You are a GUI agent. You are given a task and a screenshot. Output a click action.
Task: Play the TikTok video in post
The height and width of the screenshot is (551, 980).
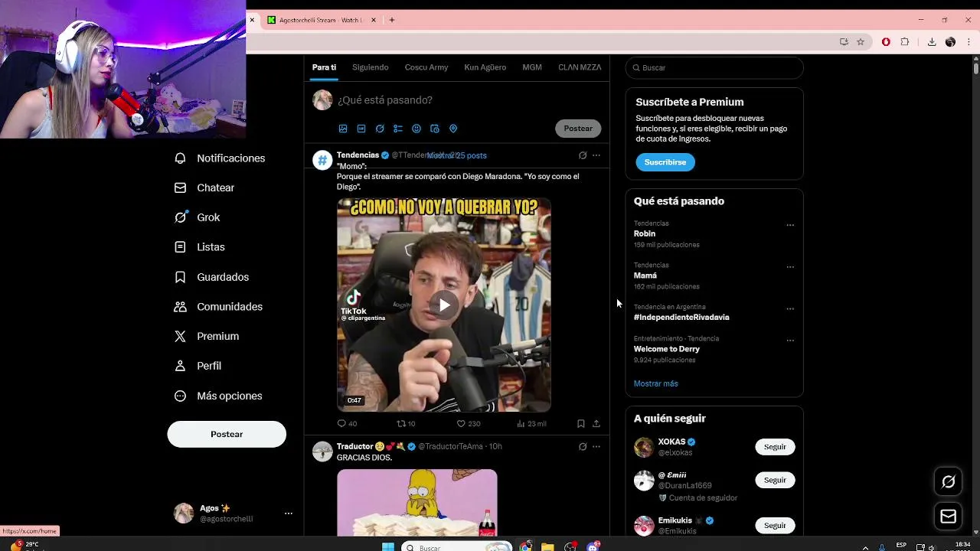(x=444, y=305)
